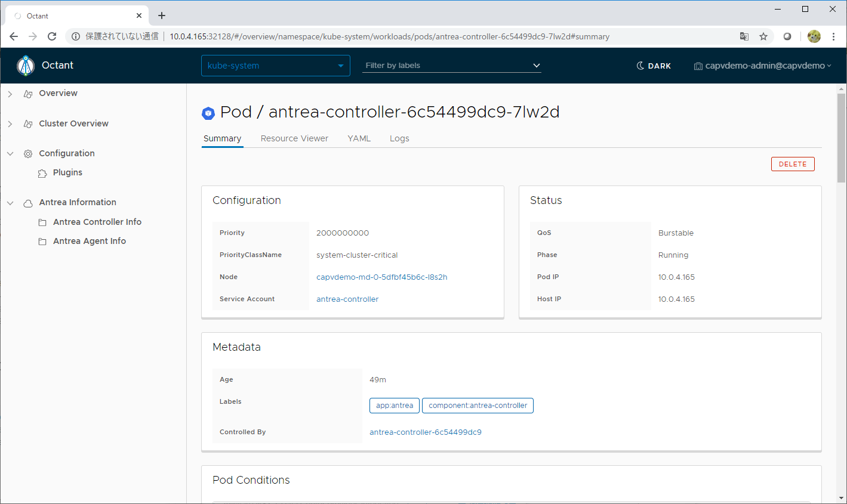
Task: Click the blue pod icon beside title
Action: [x=208, y=113]
